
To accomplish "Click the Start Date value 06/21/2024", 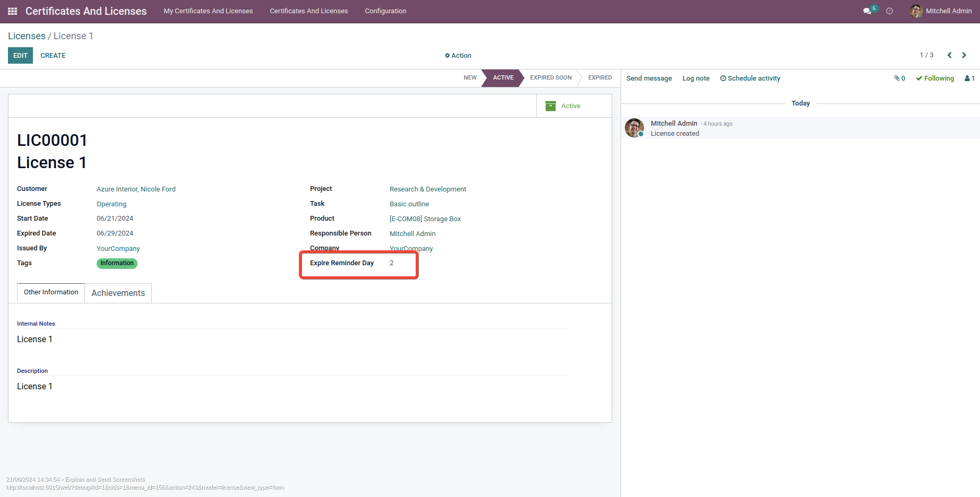I will [x=115, y=219].
